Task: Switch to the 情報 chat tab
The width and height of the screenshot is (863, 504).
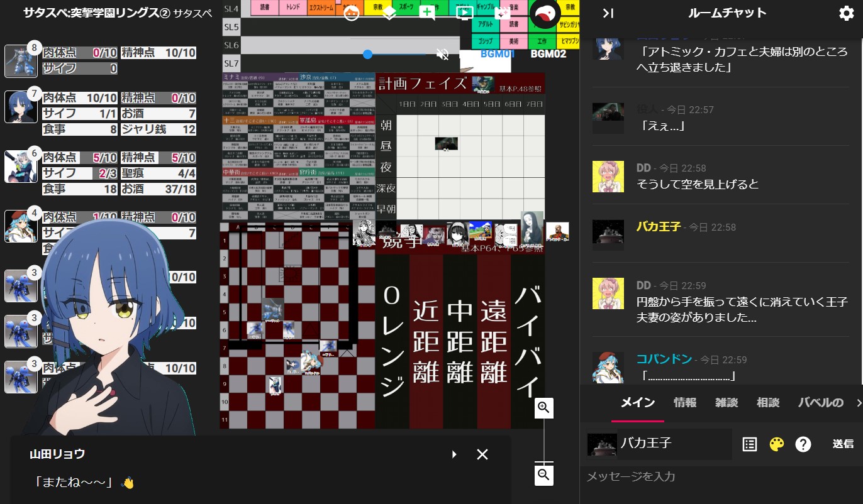Action: [x=685, y=403]
